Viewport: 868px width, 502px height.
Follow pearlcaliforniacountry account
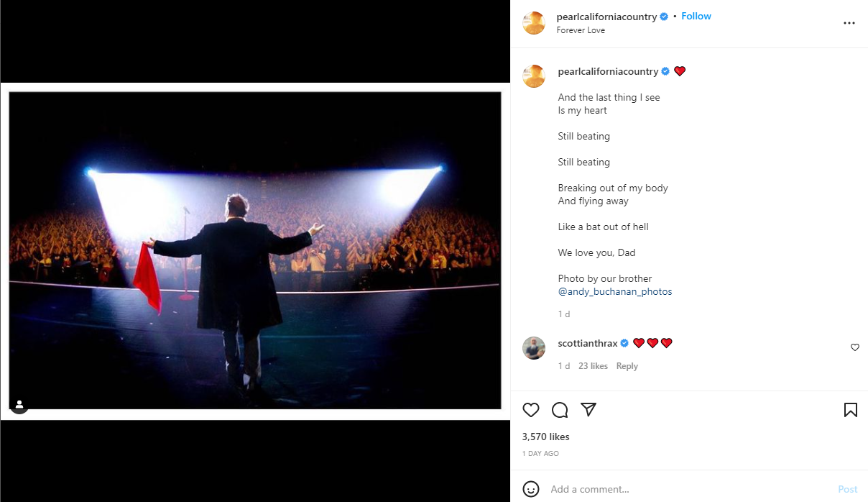[x=696, y=16]
